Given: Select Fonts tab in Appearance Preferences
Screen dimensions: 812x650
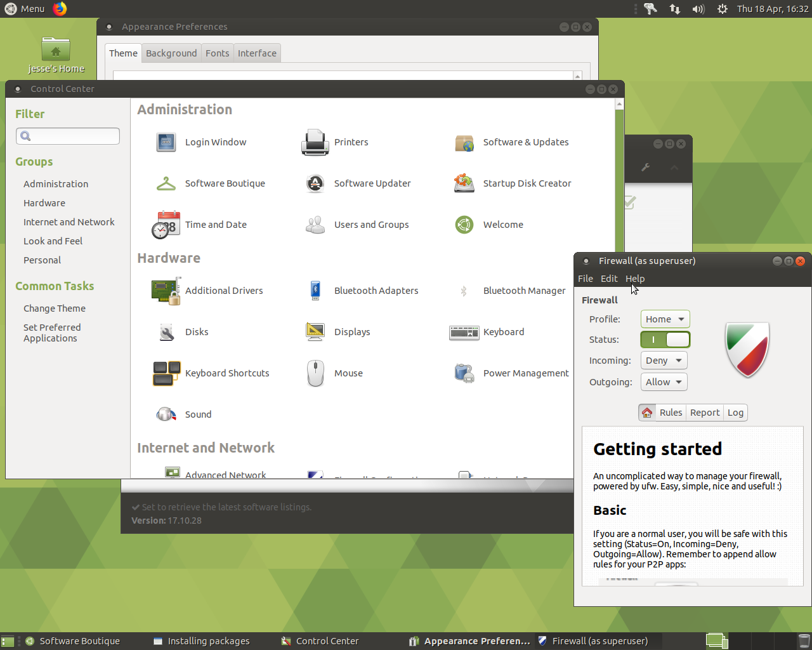Looking at the screenshot, I should pyautogui.click(x=218, y=53).
